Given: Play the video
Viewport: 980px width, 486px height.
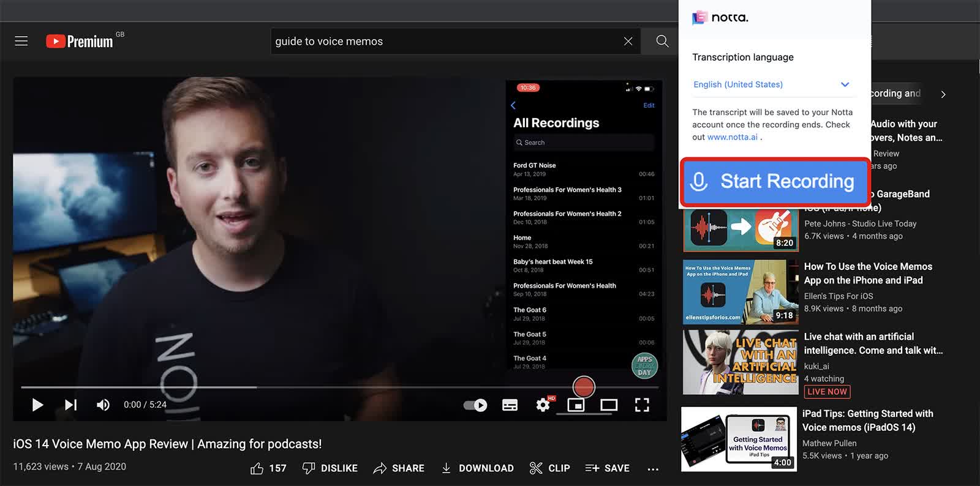Looking at the screenshot, I should click(37, 405).
